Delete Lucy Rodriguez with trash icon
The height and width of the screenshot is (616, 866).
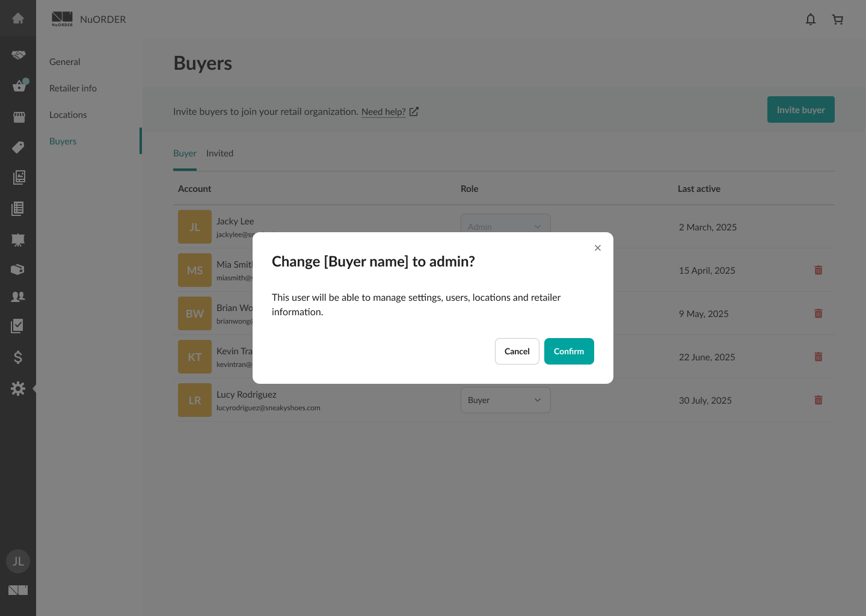(x=818, y=400)
